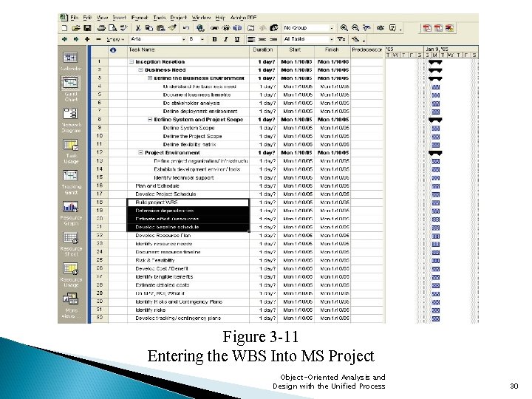532x399 pixels.
Task: Click the Link Tasks chain icon
Action: (214, 28)
